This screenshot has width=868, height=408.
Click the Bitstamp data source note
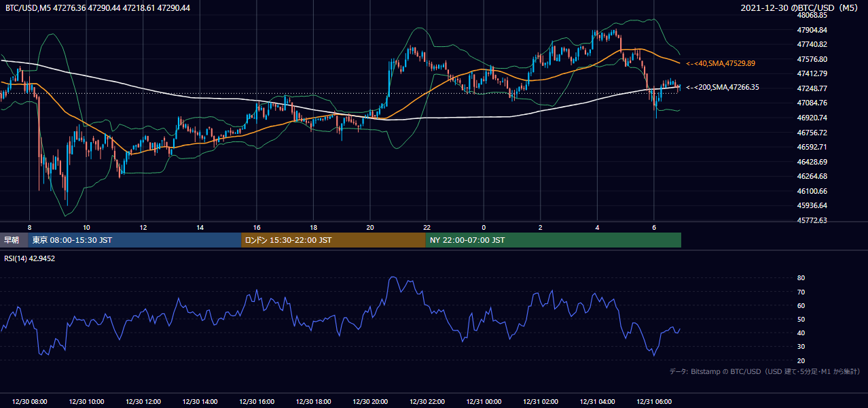[x=765, y=371]
